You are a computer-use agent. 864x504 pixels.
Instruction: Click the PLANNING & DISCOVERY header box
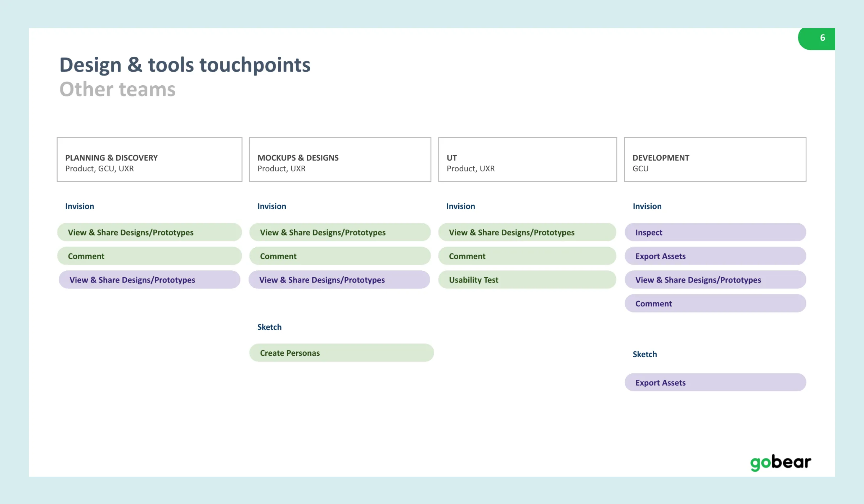pos(149,159)
